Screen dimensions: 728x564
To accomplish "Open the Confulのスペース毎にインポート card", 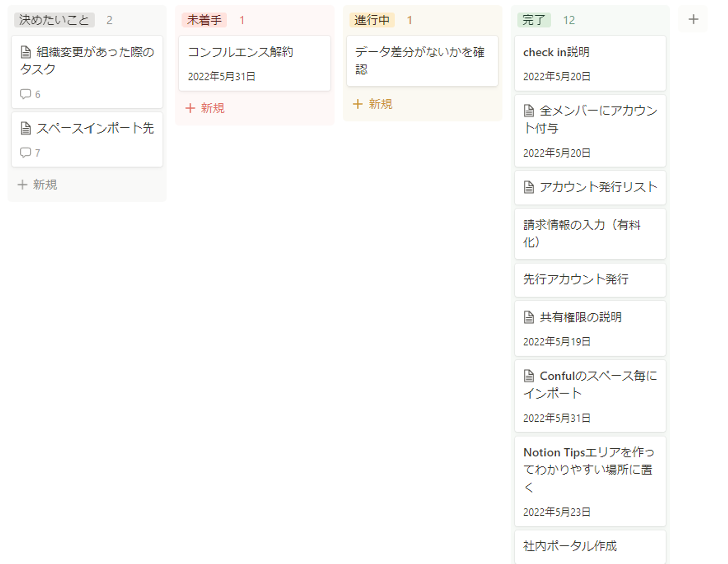I will 590,396.
